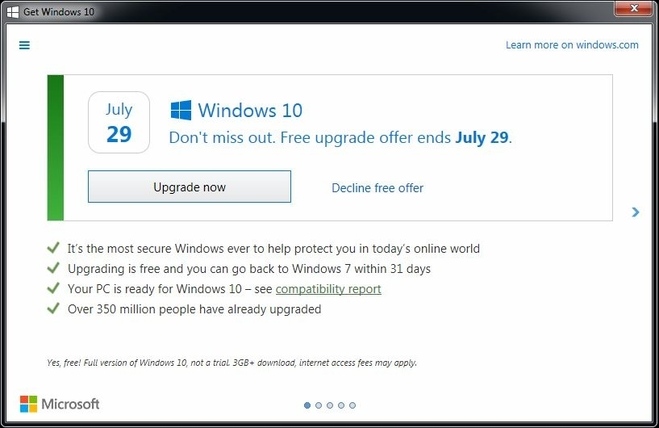Viewport: 659px width, 428px height.
Task: Select the second pagination dot
Action: pos(319,405)
